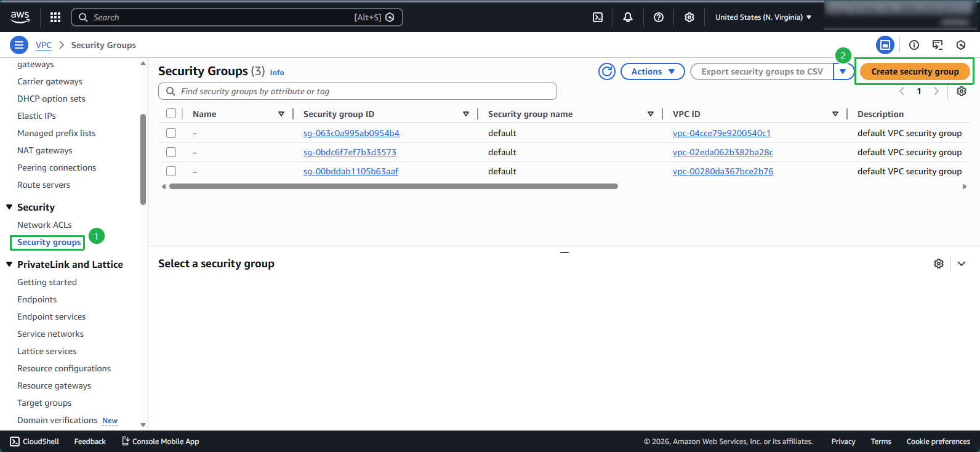This screenshot has height=452, width=980.
Task: Click the hexagon icon inside search bar
Action: pyautogui.click(x=390, y=17)
